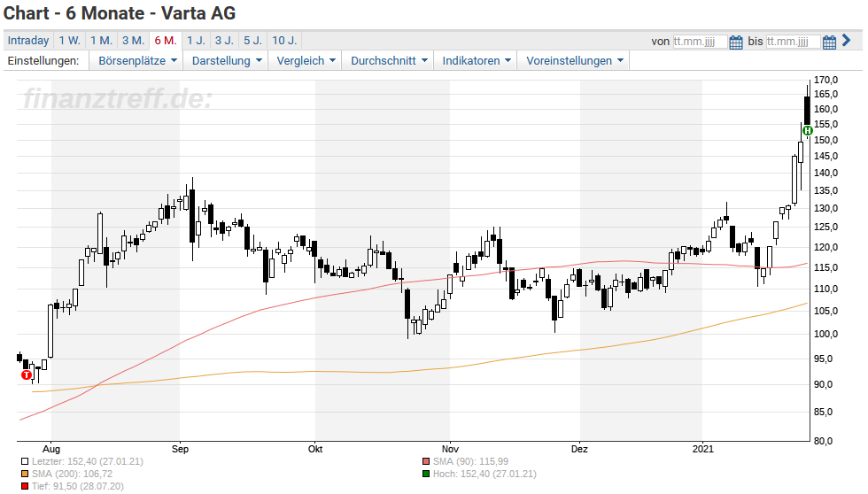868x494 pixels.
Task: Open the Voreinstellungen dropdown
Action: point(574,61)
